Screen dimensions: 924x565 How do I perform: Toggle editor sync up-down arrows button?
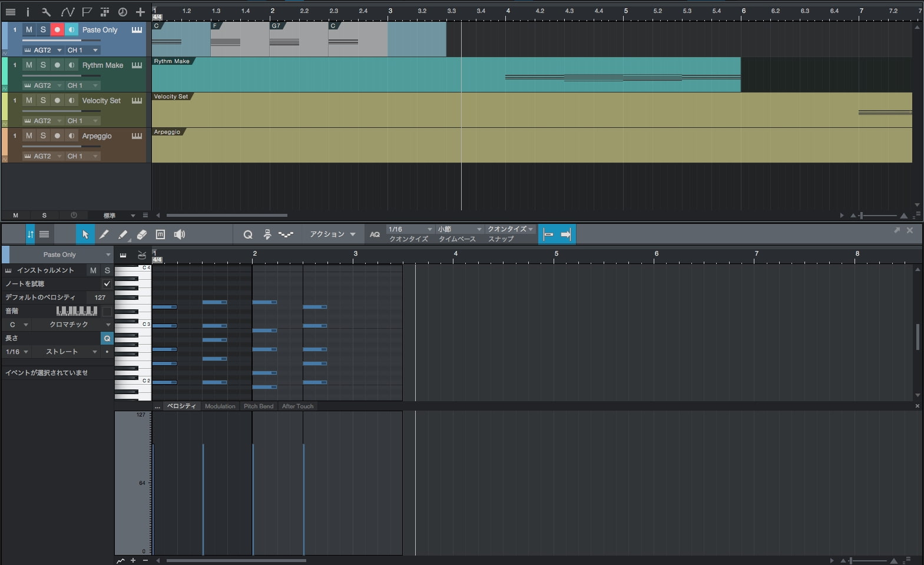point(31,234)
